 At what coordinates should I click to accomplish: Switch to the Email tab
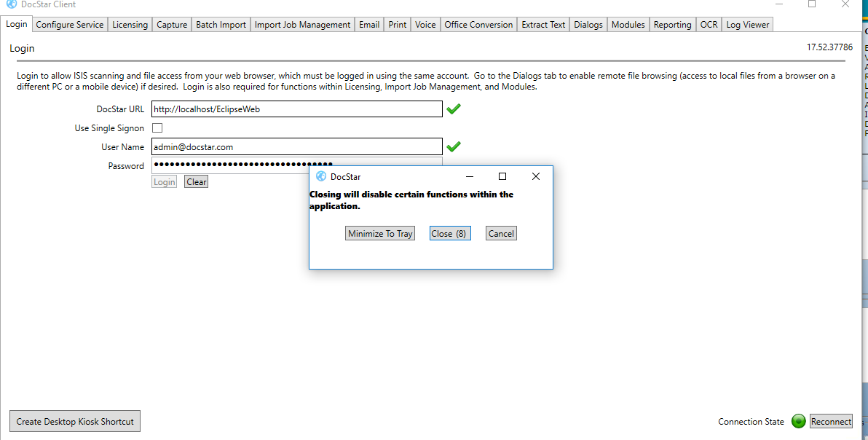[369, 25]
